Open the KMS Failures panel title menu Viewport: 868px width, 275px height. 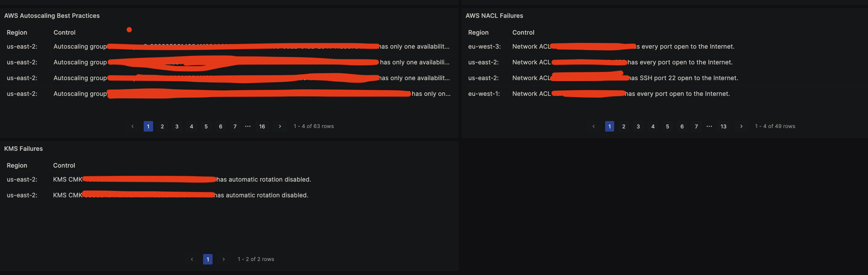click(x=23, y=149)
